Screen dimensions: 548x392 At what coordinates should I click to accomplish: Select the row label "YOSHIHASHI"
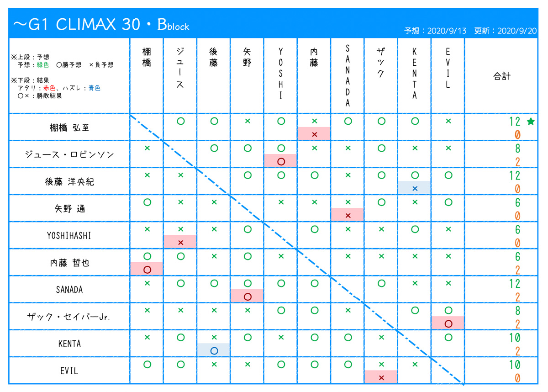tap(69, 236)
